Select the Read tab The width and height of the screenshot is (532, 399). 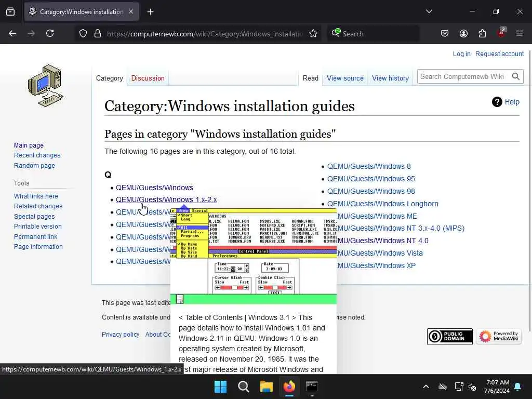pyautogui.click(x=311, y=78)
